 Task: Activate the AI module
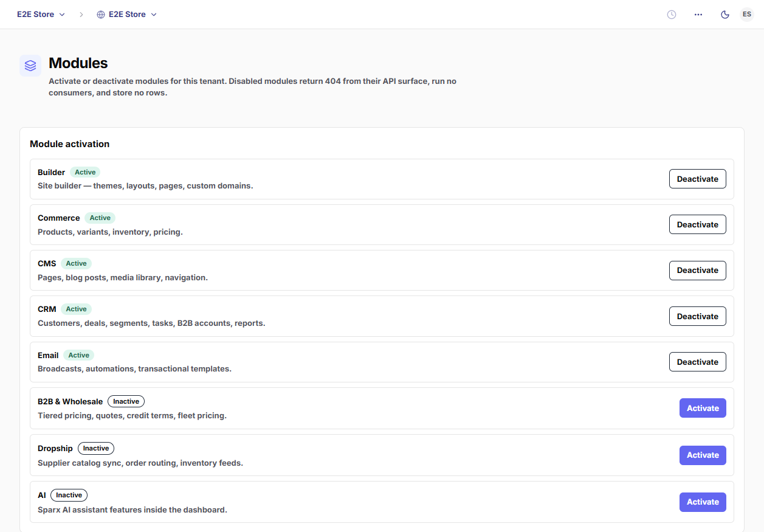[703, 502]
